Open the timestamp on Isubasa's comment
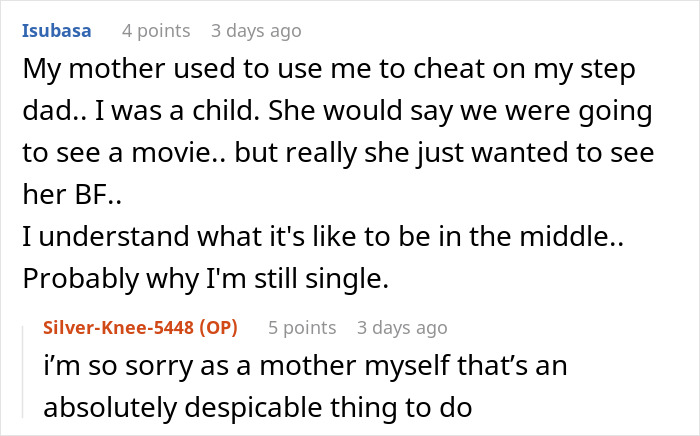700x436 pixels. [x=256, y=31]
